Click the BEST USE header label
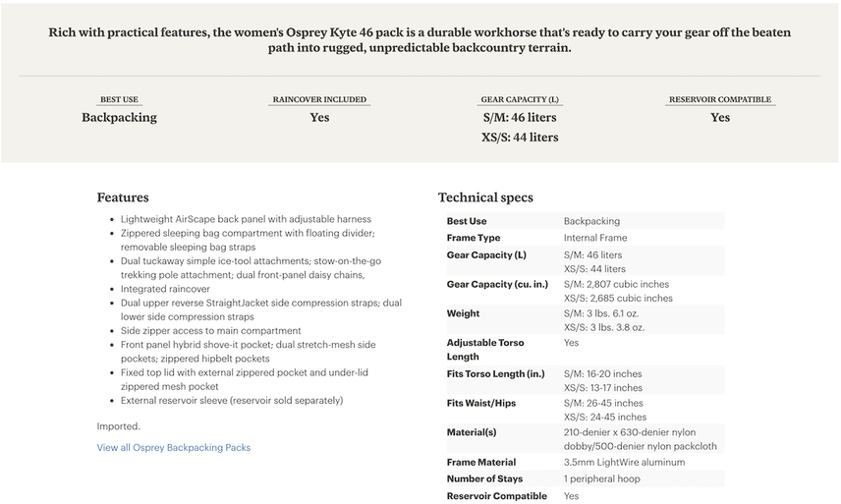 tap(119, 100)
